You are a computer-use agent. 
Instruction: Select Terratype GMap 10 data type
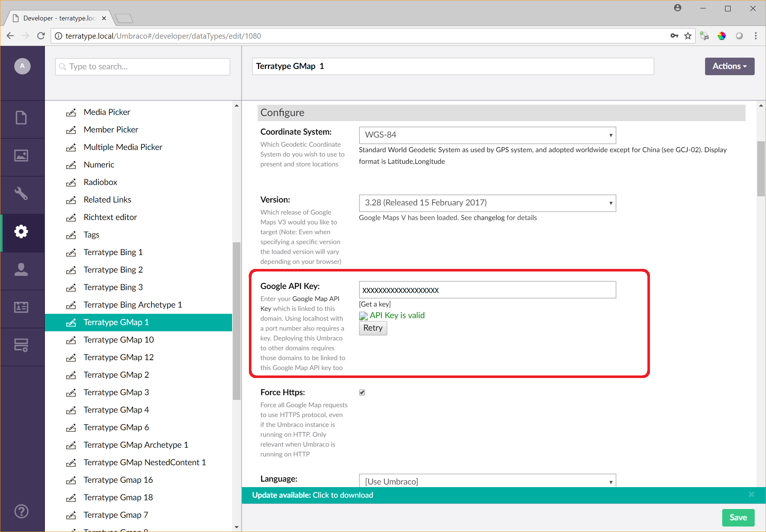(x=119, y=340)
